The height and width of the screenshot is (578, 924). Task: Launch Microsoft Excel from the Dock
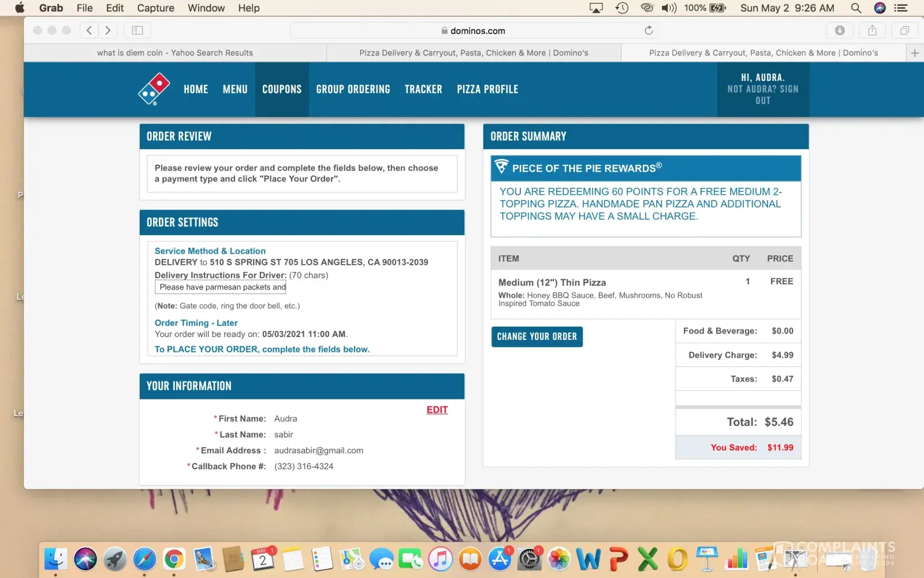[x=647, y=559]
